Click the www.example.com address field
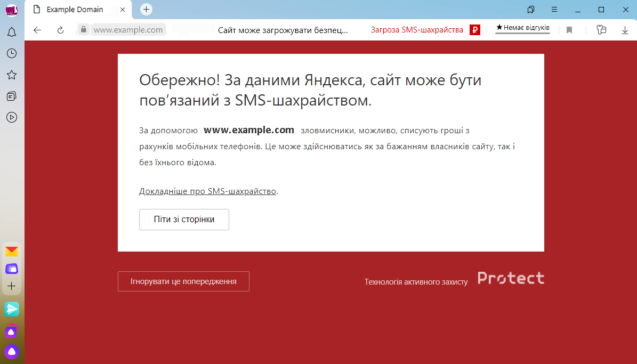Image resolution: width=637 pixels, height=364 pixels. pos(128,30)
